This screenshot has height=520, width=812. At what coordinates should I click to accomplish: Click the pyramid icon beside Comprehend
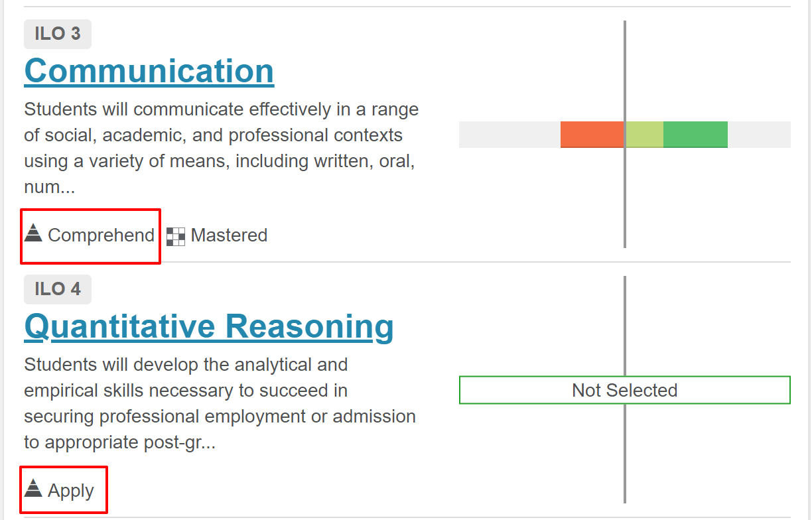click(x=33, y=233)
